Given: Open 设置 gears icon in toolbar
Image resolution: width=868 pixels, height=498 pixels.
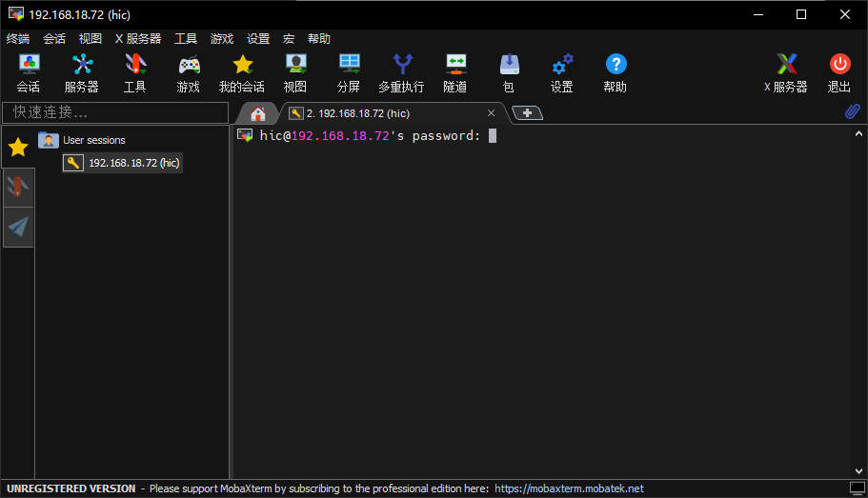Looking at the screenshot, I should click(x=562, y=72).
